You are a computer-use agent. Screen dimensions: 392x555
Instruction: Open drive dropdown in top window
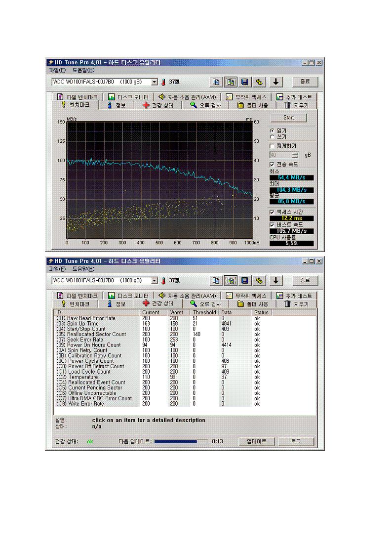pos(154,82)
